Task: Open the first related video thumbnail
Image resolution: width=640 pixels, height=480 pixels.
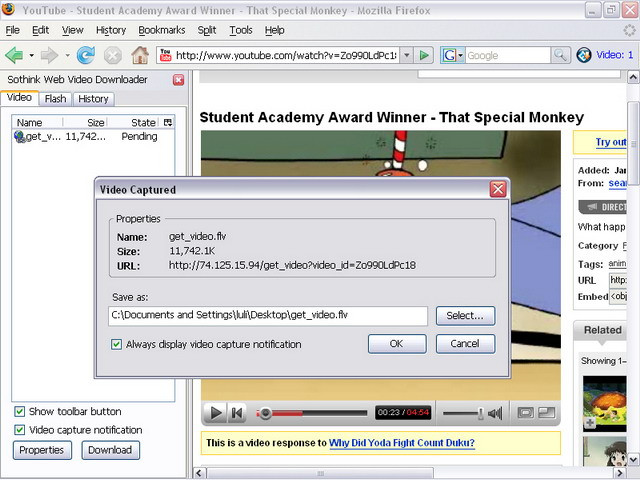Action: click(x=604, y=404)
